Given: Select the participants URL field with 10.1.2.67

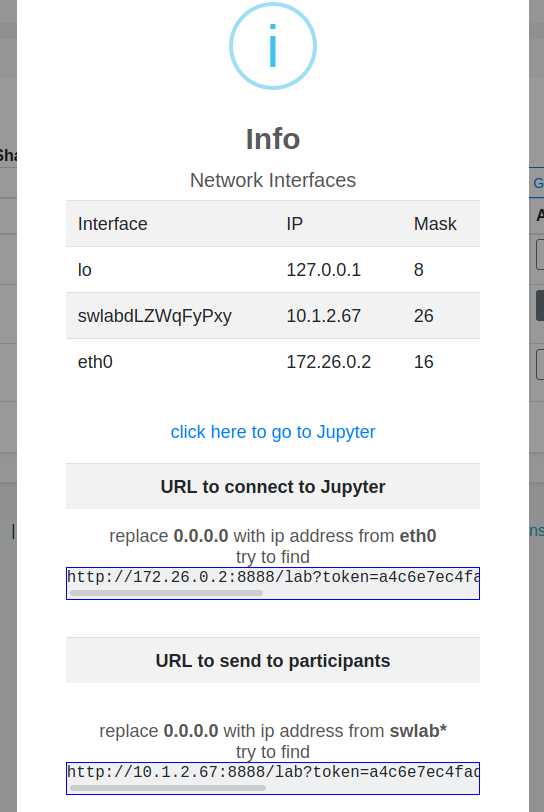Looking at the screenshot, I should point(273,778).
